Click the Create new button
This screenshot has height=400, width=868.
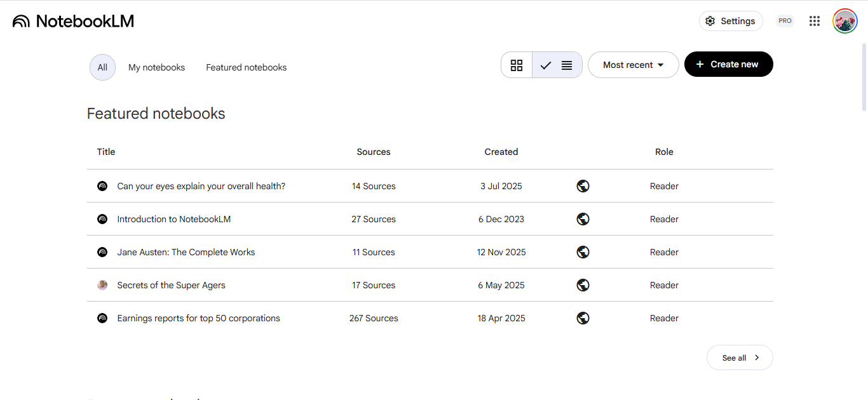pos(728,64)
